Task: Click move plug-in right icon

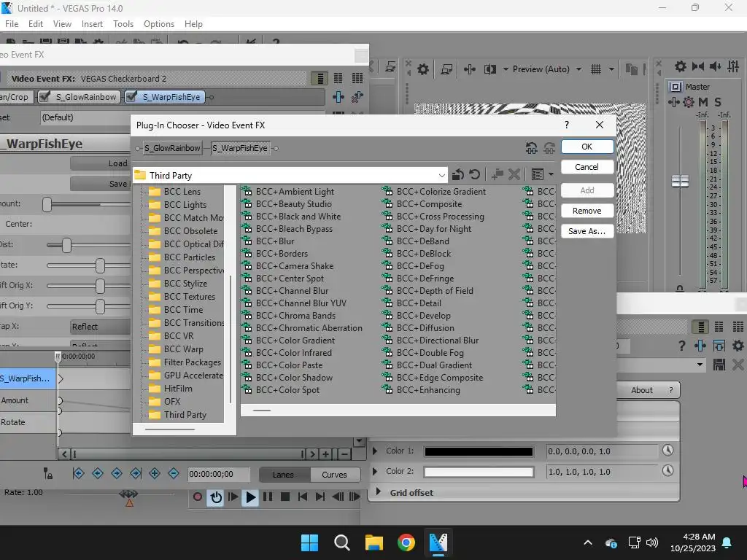Action: pos(549,148)
